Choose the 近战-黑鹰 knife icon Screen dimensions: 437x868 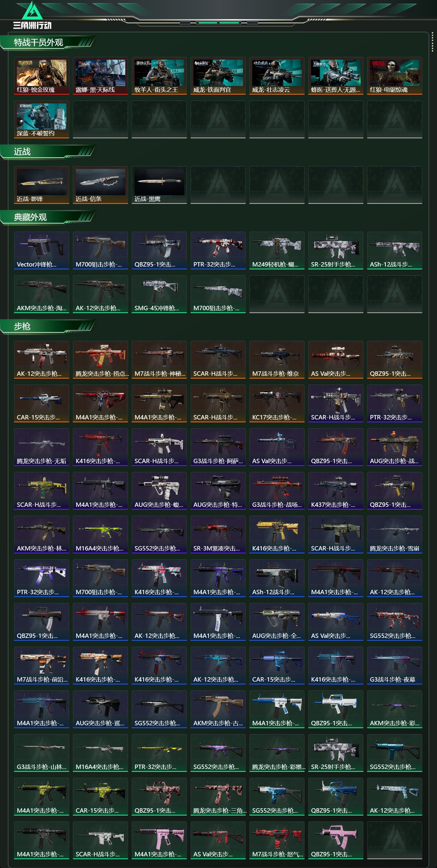tap(159, 185)
